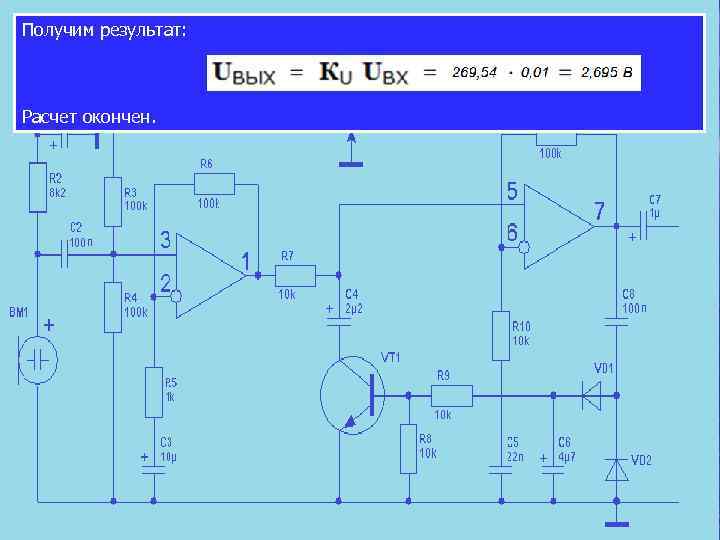This screenshot has width=720, height=540.
Task: Click the ground symbol at bottom right
Action: [617, 524]
